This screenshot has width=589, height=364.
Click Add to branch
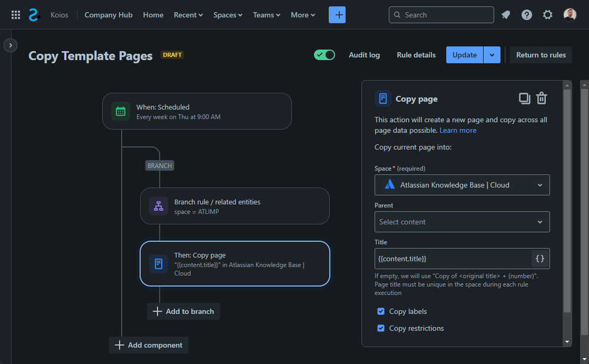click(184, 311)
